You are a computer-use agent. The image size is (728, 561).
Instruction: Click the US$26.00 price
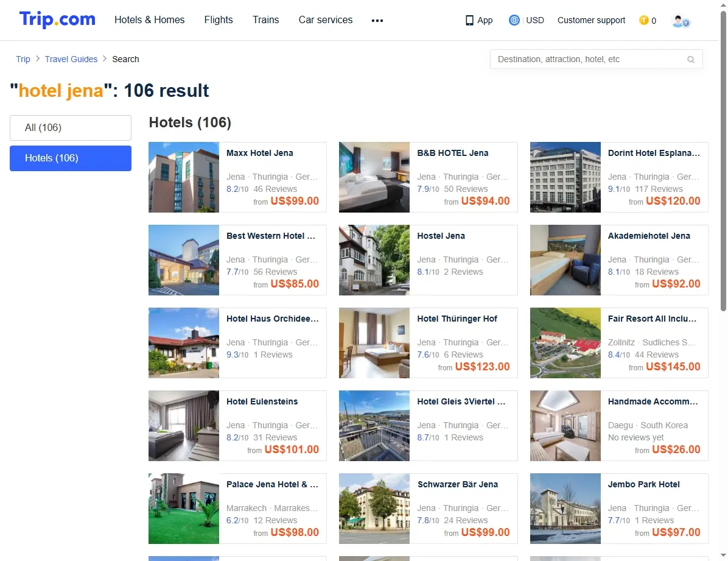coord(676,450)
